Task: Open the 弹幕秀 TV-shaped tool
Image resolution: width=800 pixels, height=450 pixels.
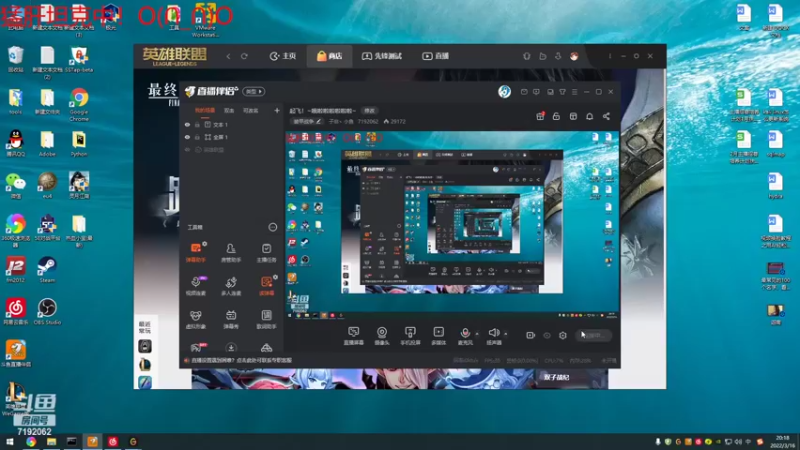Action: click(x=231, y=319)
